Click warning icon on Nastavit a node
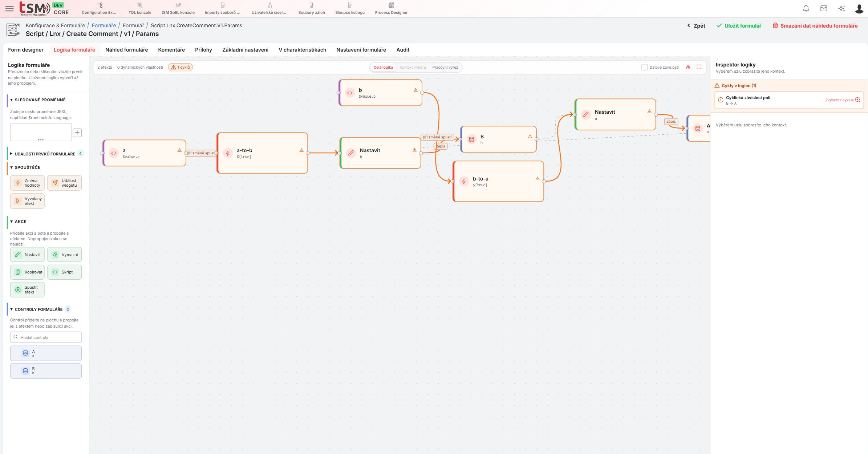This screenshot has height=454, width=868. click(x=649, y=112)
